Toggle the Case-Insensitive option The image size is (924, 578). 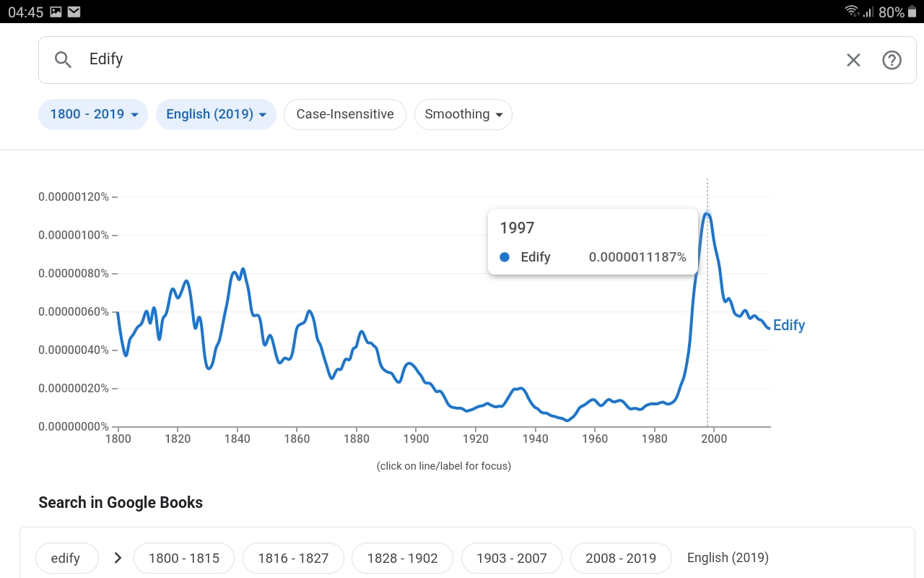pyautogui.click(x=345, y=114)
